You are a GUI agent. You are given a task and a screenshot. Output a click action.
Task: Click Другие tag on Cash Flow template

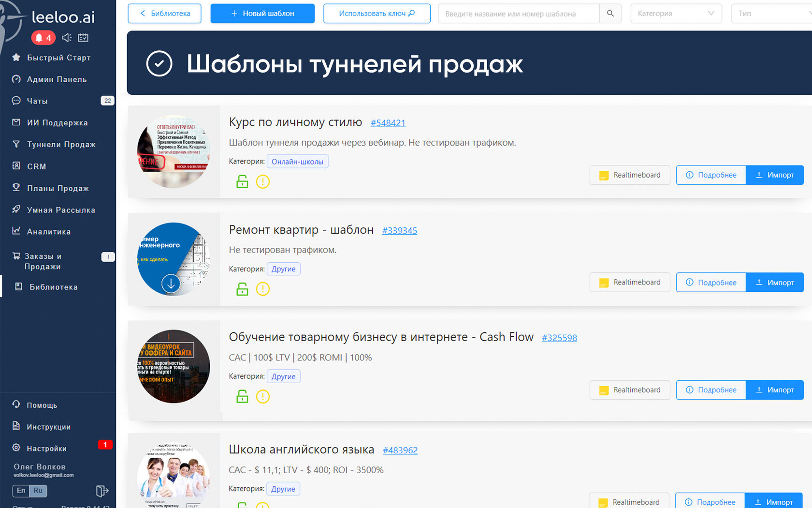(283, 376)
